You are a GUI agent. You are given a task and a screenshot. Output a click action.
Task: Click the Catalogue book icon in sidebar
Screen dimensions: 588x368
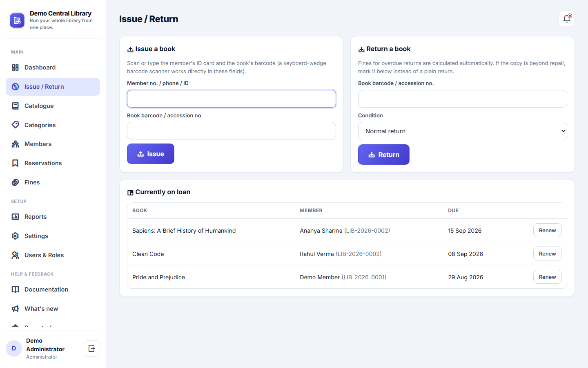(x=16, y=106)
